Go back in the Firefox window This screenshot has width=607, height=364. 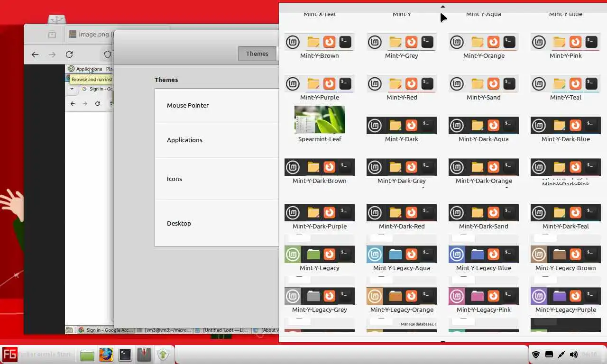point(35,55)
